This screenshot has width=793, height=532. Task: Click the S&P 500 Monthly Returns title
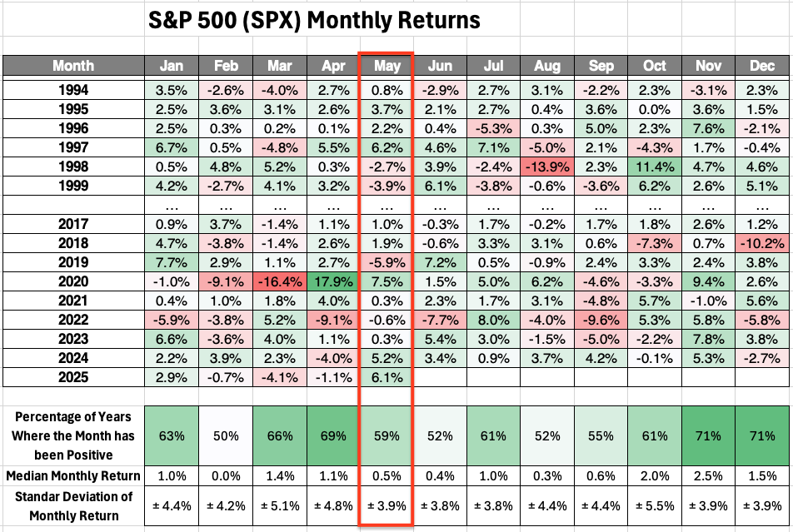point(314,20)
